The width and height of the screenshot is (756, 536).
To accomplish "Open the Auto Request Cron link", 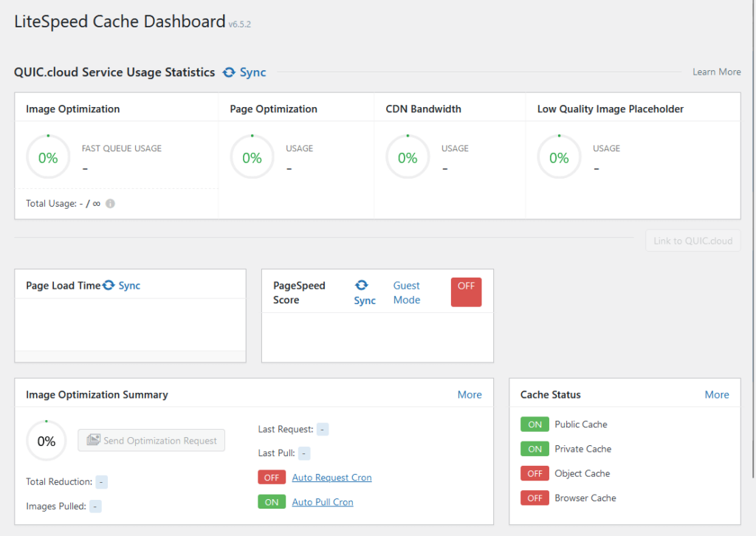I will 331,477.
